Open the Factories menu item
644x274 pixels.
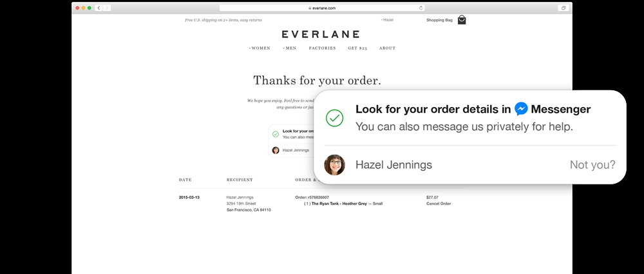(x=323, y=48)
